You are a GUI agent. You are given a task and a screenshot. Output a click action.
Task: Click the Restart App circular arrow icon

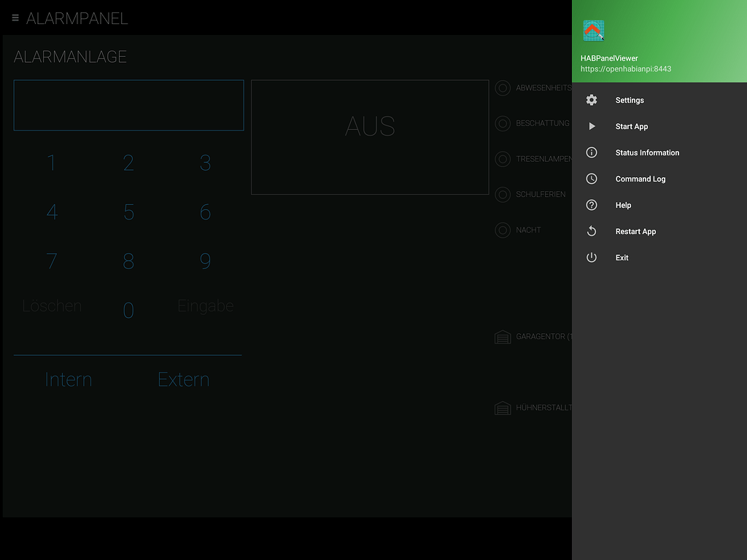pyautogui.click(x=591, y=231)
